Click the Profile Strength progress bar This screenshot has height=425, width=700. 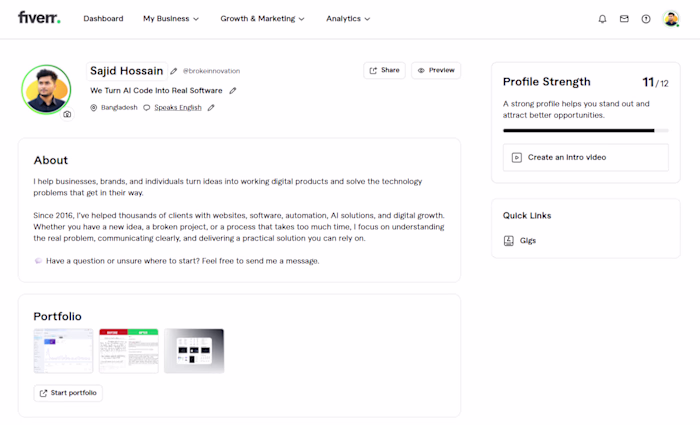click(x=586, y=131)
